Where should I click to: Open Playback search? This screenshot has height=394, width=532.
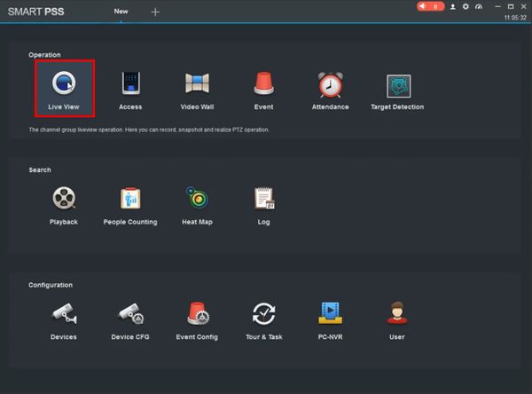(64, 201)
